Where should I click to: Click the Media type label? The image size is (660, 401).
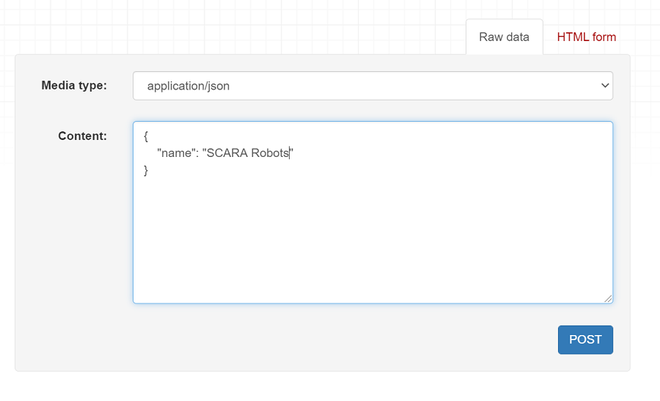(x=74, y=85)
